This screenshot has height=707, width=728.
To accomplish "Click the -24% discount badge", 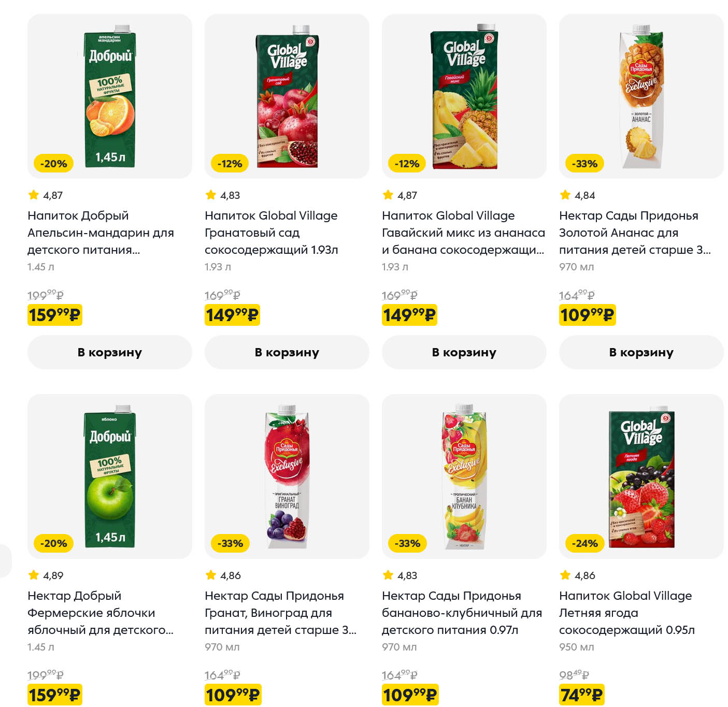I will pos(584,543).
